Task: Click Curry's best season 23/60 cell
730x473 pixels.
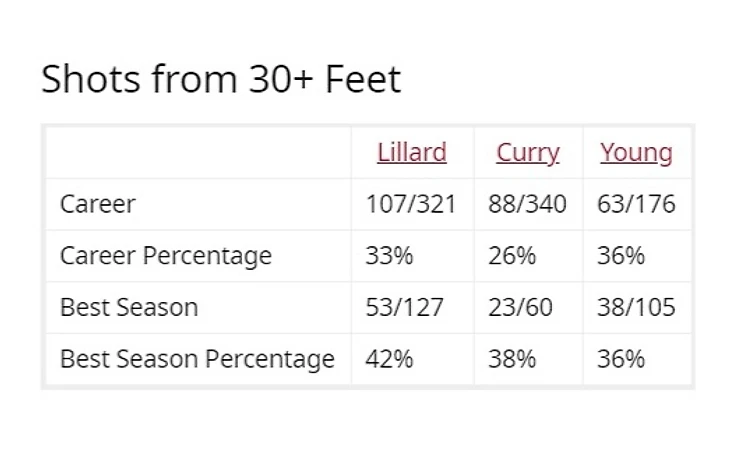Action: (520, 307)
